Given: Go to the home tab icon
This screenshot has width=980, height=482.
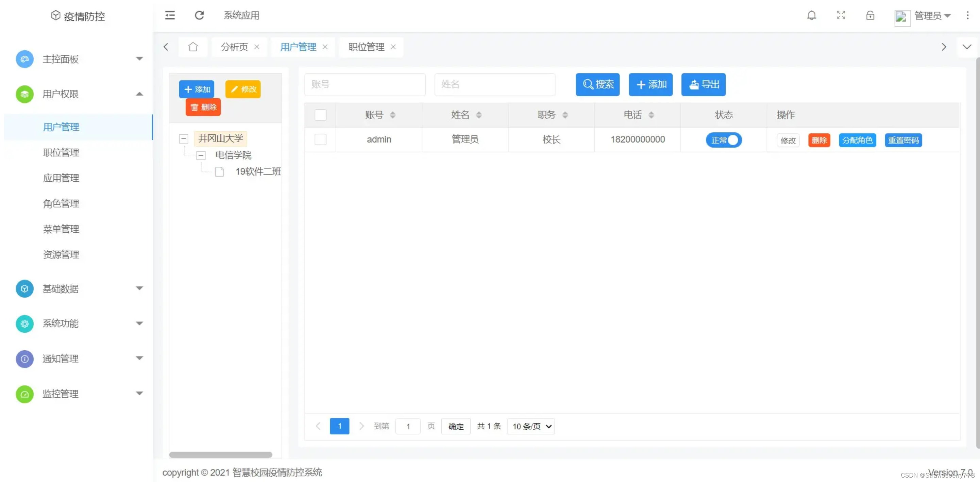Looking at the screenshot, I should tap(193, 47).
